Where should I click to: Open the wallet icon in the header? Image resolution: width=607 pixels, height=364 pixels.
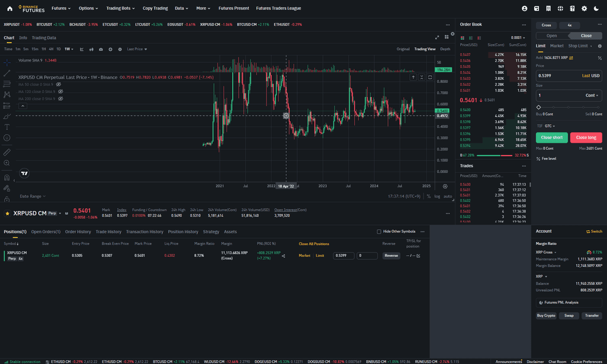point(537,8)
